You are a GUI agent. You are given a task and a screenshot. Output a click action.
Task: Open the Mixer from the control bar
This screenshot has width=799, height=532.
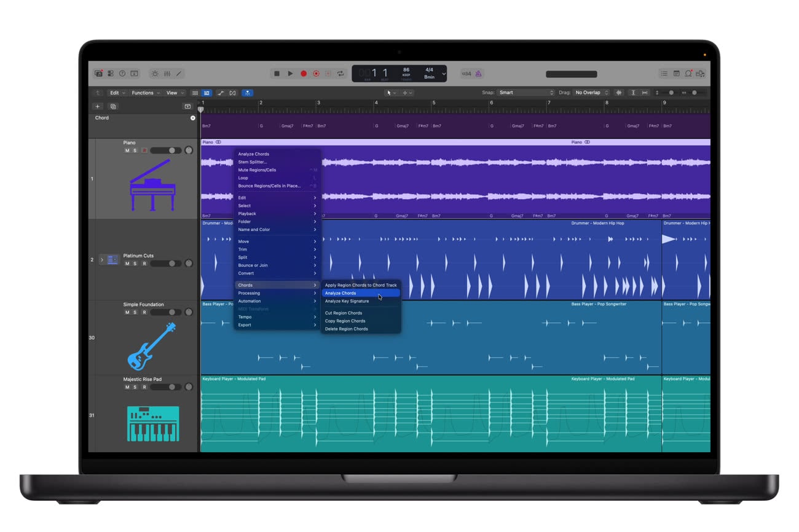[x=166, y=74]
